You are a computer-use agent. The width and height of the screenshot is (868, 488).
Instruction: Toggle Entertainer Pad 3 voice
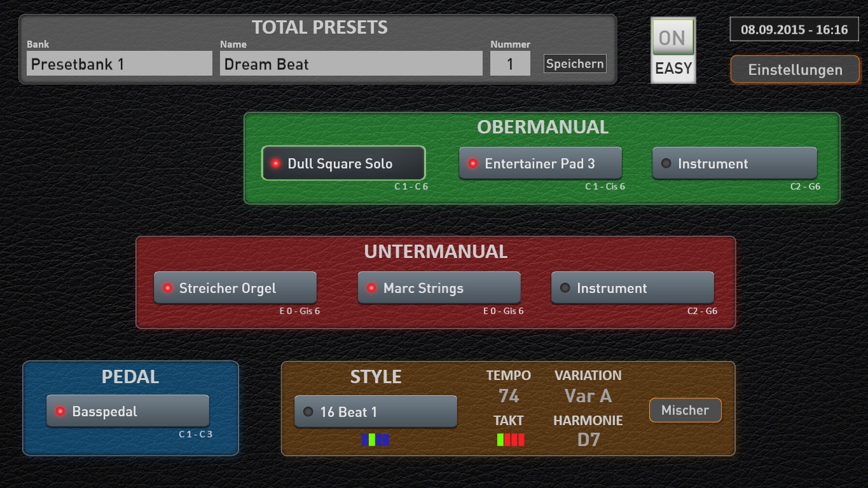click(540, 163)
